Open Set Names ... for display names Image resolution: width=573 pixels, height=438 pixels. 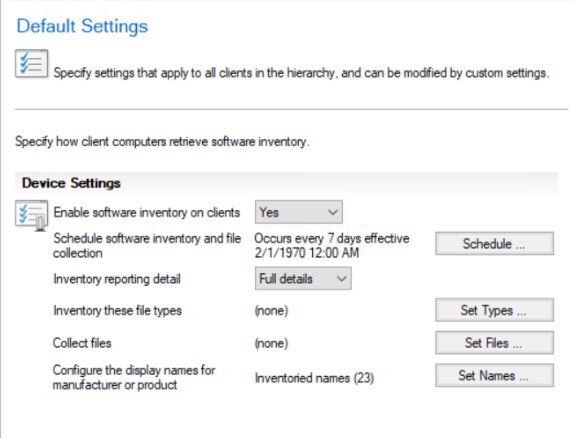pos(494,375)
